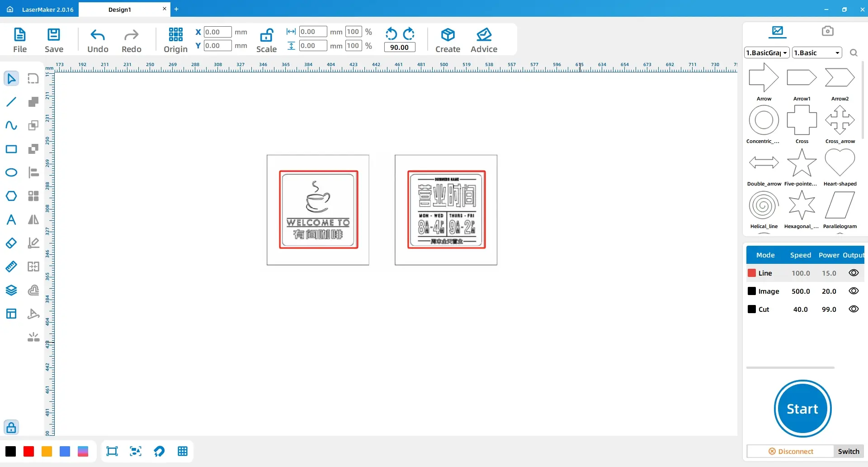Select the blue color swatch

[x=65, y=451]
